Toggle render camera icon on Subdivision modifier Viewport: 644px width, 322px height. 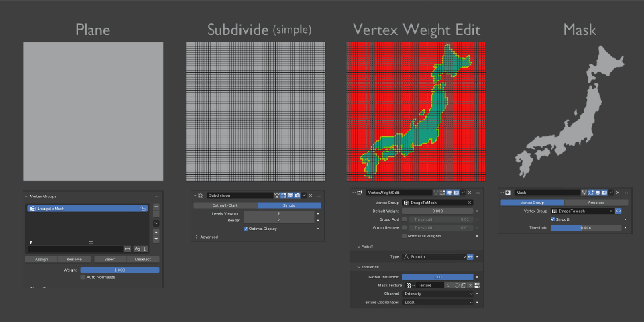point(297,195)
